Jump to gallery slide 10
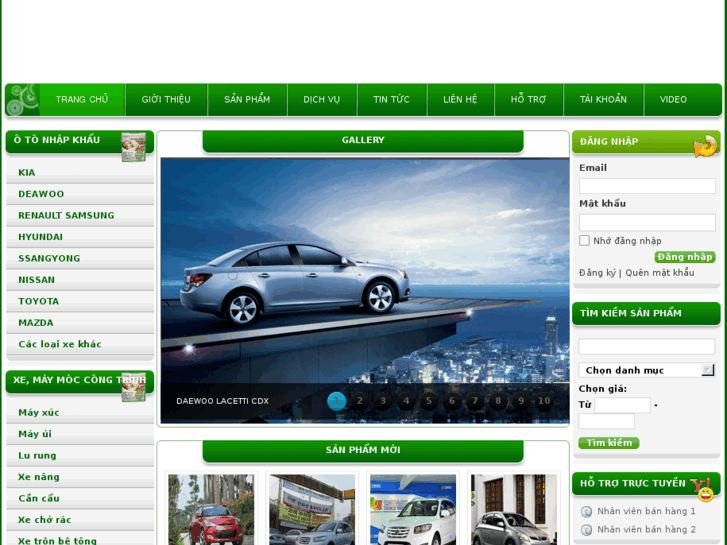 tap(544, 401)
